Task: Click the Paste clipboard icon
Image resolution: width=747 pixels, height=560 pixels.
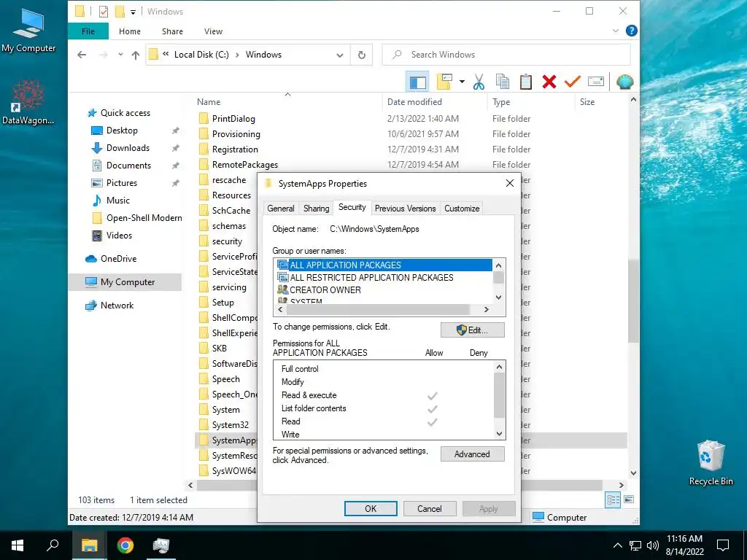Action: pos(525,82)
